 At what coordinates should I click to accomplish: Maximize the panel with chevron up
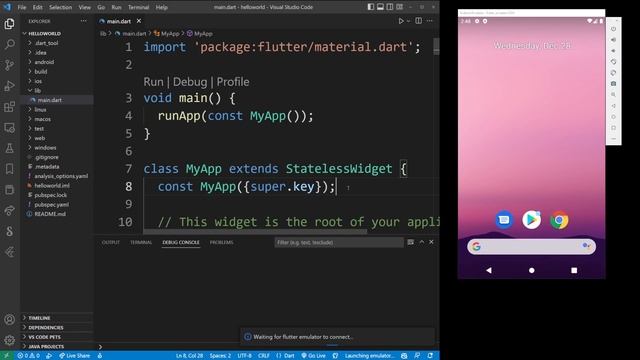point(421,242)
